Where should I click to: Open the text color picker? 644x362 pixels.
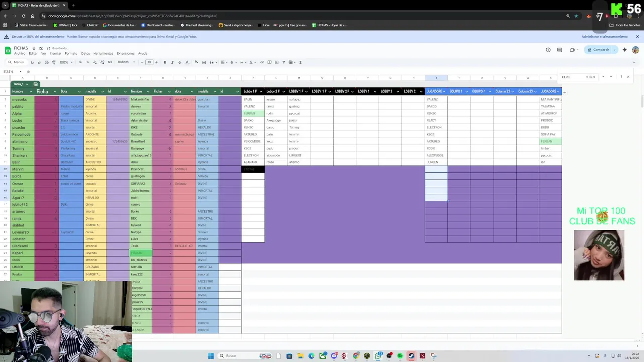point(187,62)
